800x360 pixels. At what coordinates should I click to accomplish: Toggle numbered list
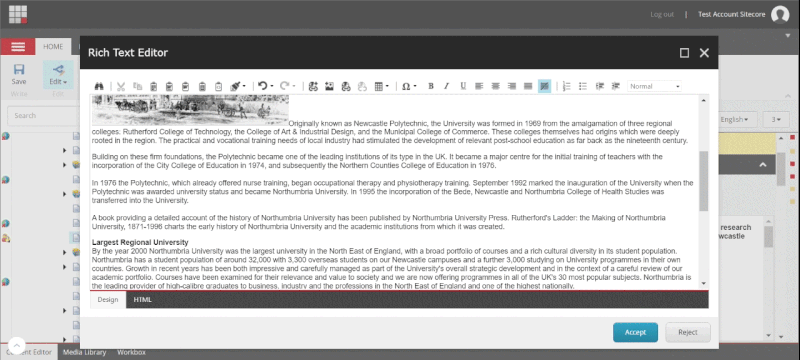566,86
